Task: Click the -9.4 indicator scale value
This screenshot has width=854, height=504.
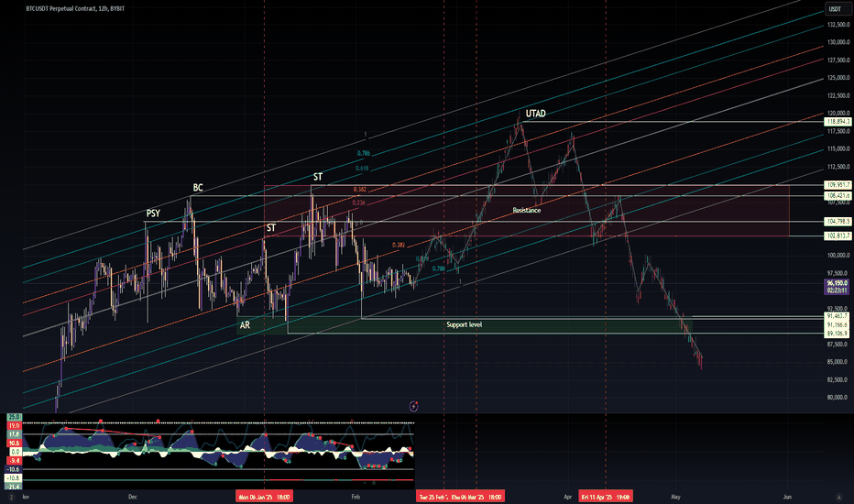Action: tap(14, 460)
